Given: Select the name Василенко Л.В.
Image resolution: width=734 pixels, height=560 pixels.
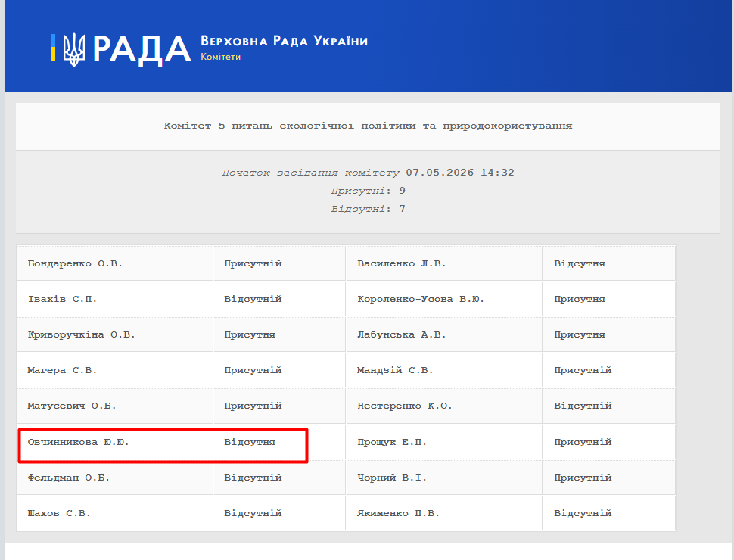Looking at the screenshot, I should pyautogui.click(x=402, y=263).
